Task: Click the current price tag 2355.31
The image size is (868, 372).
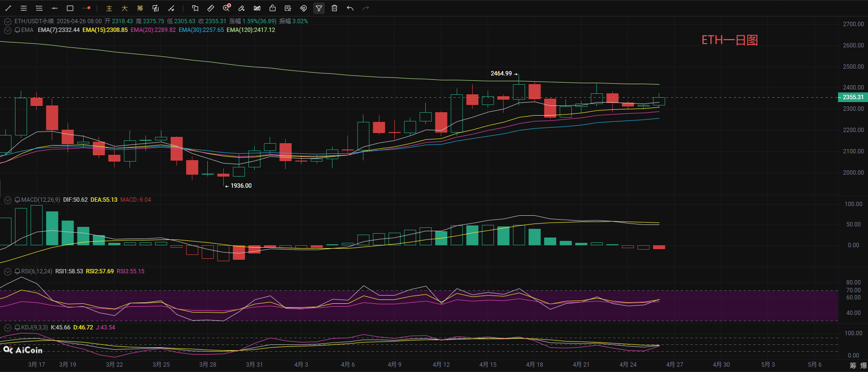Action: pyautogui.click(x=853, y=97)
